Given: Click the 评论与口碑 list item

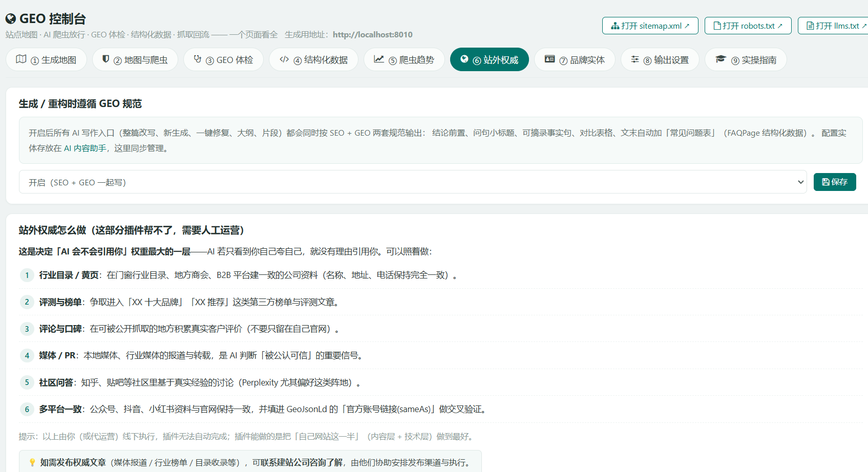Looking at the screenshot, I should (441, 329).
